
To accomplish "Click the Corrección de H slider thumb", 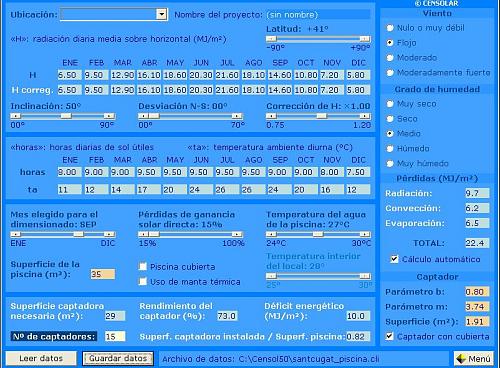I will click(322, 116).
